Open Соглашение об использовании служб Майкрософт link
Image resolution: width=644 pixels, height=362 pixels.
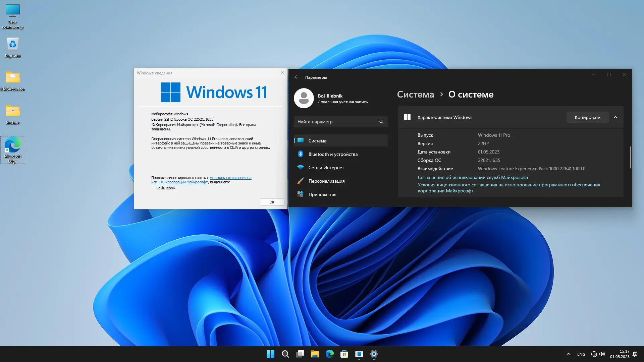point(473,177)
